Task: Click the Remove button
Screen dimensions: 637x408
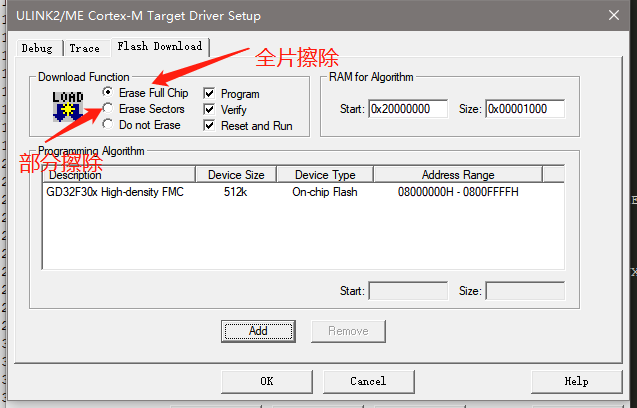Action: point(348,331)
